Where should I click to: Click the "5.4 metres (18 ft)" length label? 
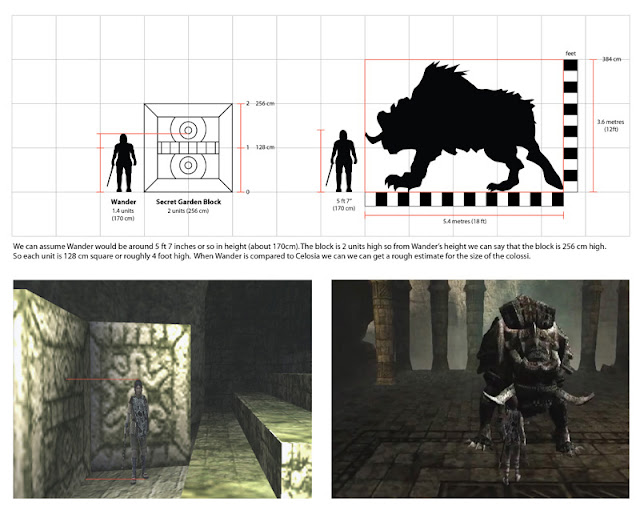pyautogui.click(x=464, y=221)
